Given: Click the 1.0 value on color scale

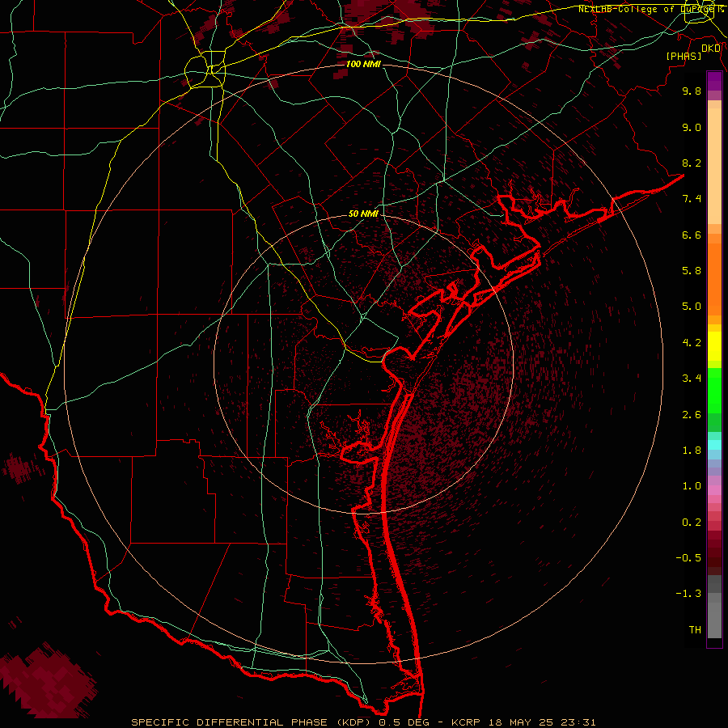Looking at the screenshot, I should tap(692, 486).
